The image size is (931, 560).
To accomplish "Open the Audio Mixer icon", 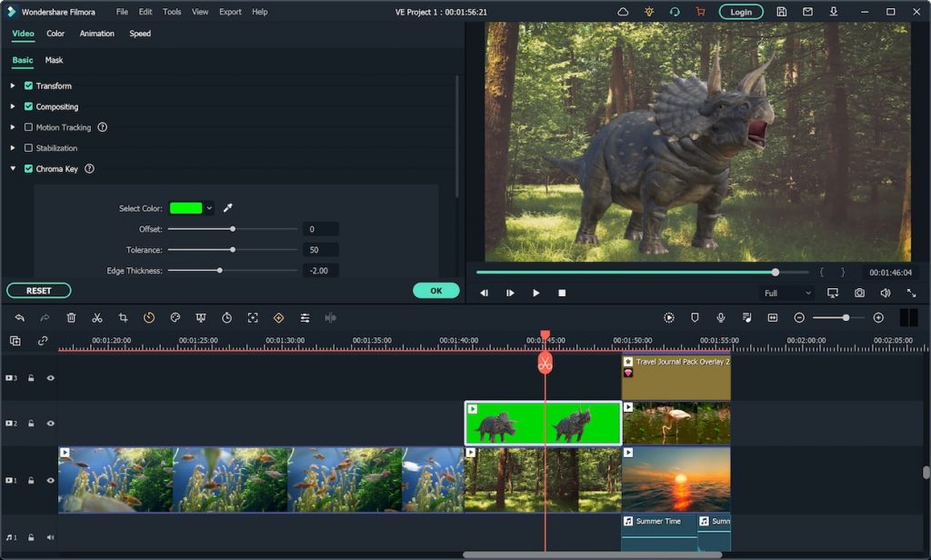I will pos(305,318).
